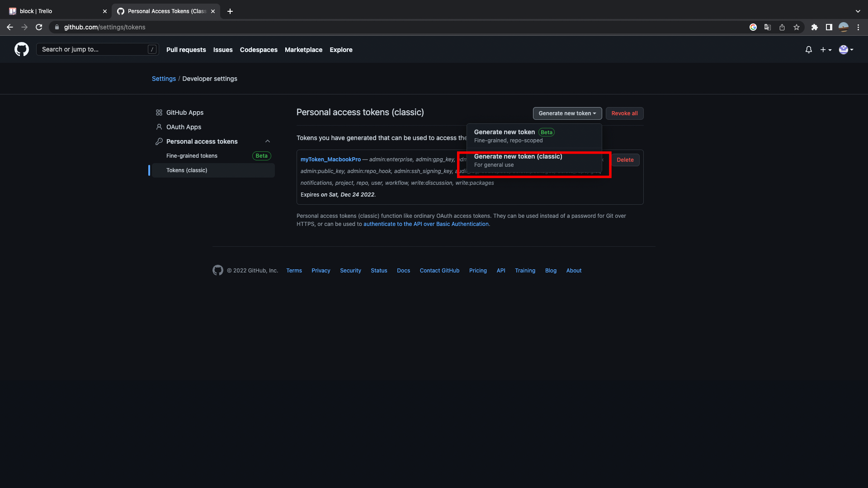Click the Google Translate icon
868x488 pixels.
pyautogui.click(x=768, y=27)
